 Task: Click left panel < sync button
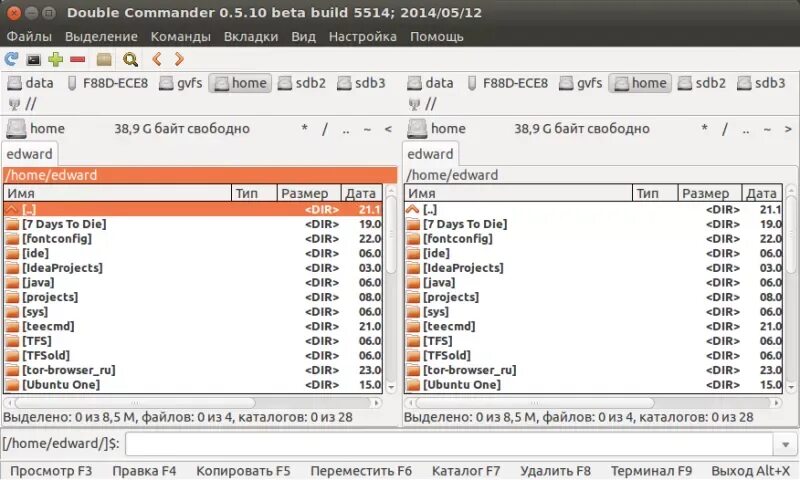388,129
